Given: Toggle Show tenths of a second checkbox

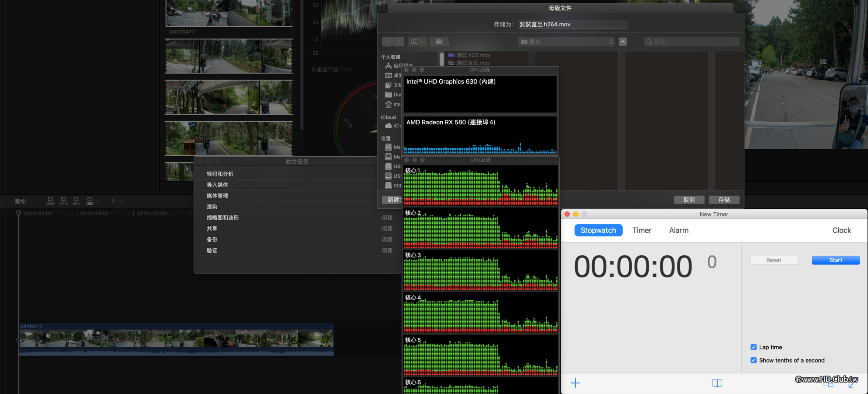Looking at the screenshot, I should tap(753, 360).
